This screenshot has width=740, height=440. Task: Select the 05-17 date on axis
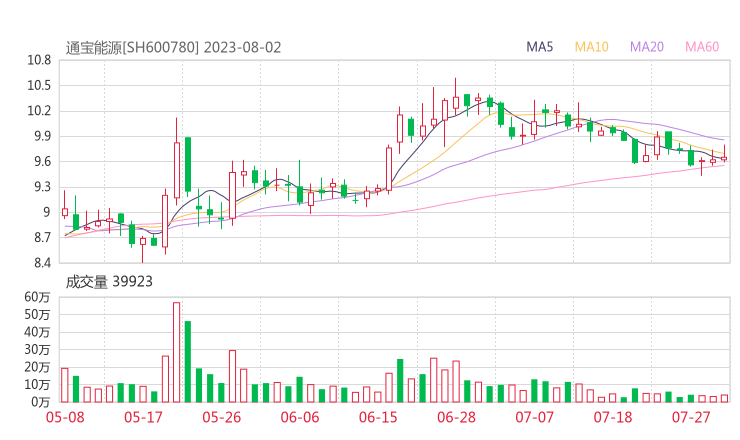(x=143, y=417)
